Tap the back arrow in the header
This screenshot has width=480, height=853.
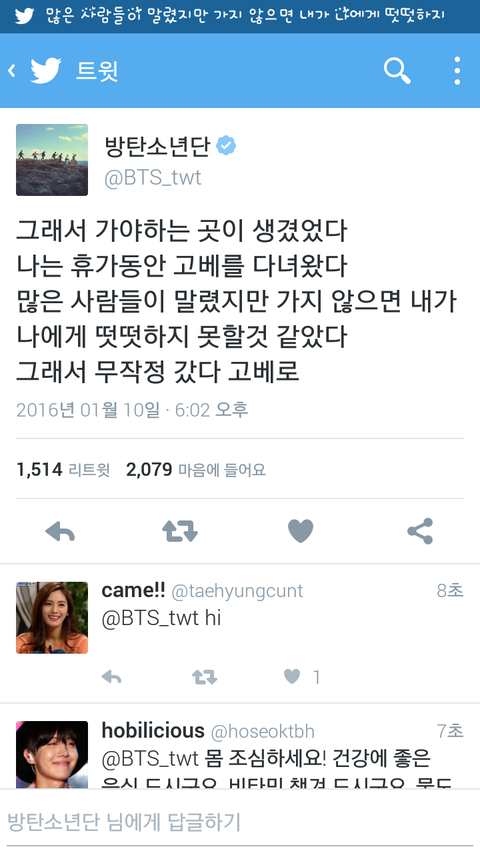pos(11,70)
